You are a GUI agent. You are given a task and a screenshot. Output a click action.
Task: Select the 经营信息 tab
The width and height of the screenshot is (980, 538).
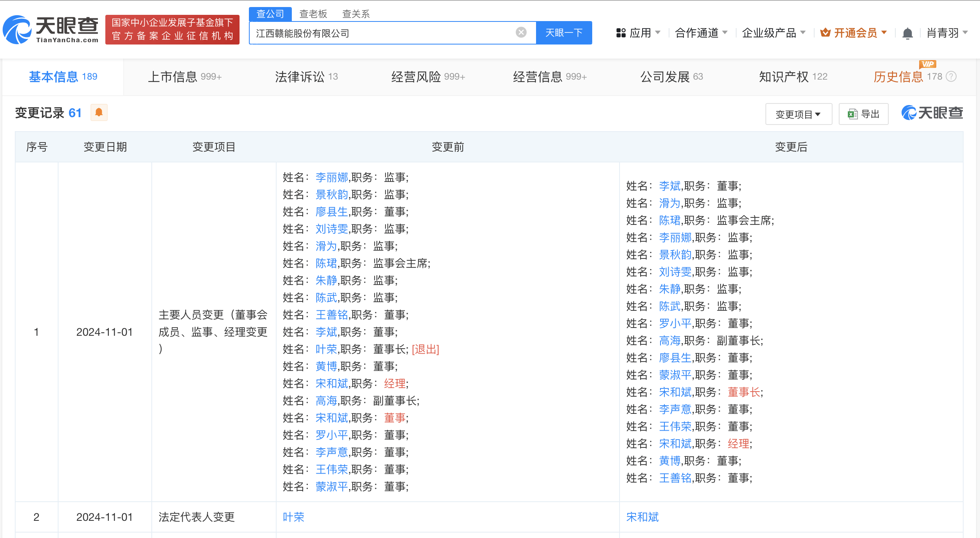click(x=550, y=77)
